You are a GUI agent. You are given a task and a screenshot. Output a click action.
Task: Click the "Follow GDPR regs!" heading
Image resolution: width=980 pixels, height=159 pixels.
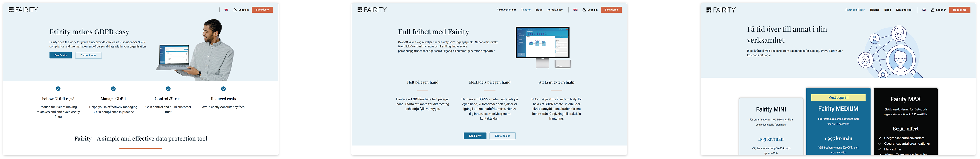coord(58,99)
